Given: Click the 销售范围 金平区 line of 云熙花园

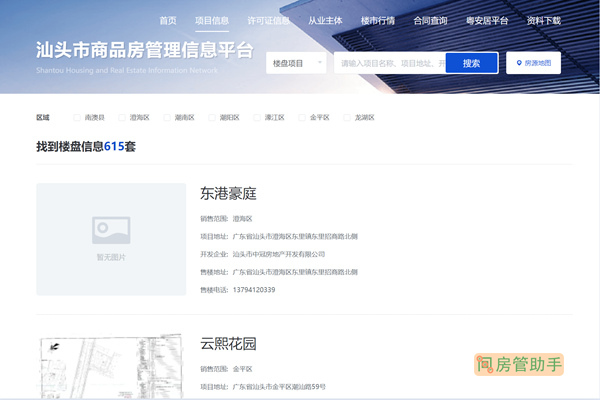Looking at the screenshot, I should coord(226,369).
